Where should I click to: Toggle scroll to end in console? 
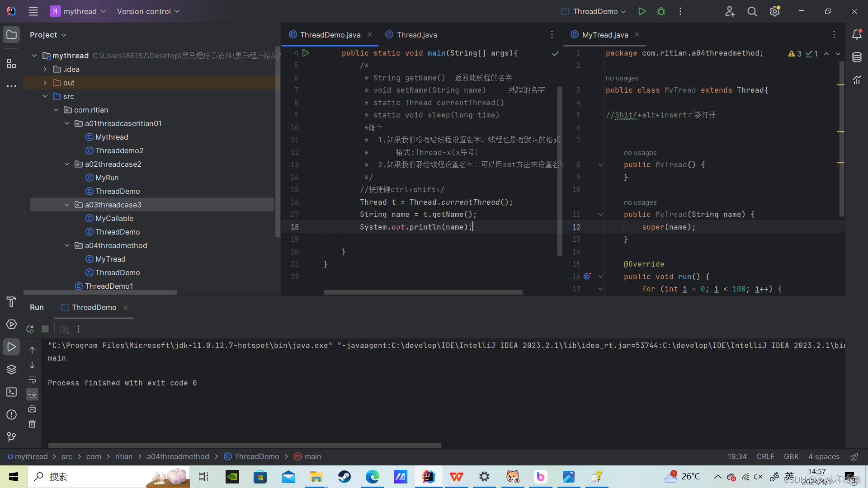tap(32, 394)
